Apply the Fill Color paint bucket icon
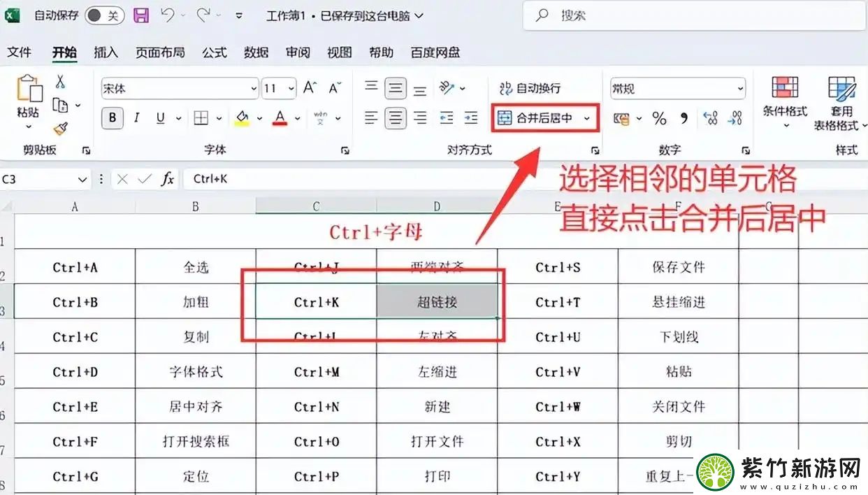868x495 pixels. (x=242, y=118)
